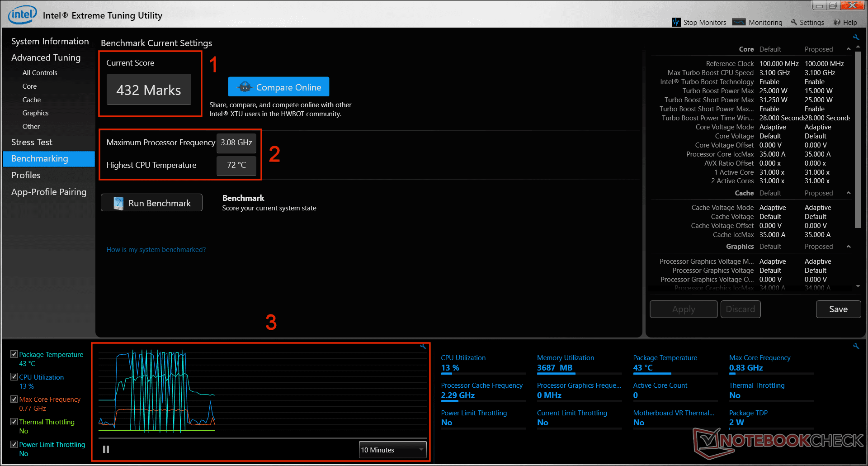Screen dimensions: 868x466
Task: Click the Turbo Boost Power Max proposed 15.000 W
Action: click(x=818, y=90)
